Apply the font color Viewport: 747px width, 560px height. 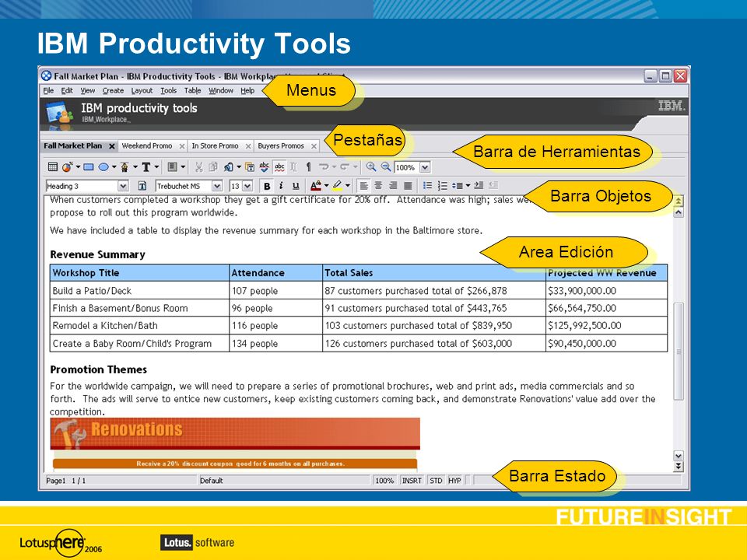(315, 186)
